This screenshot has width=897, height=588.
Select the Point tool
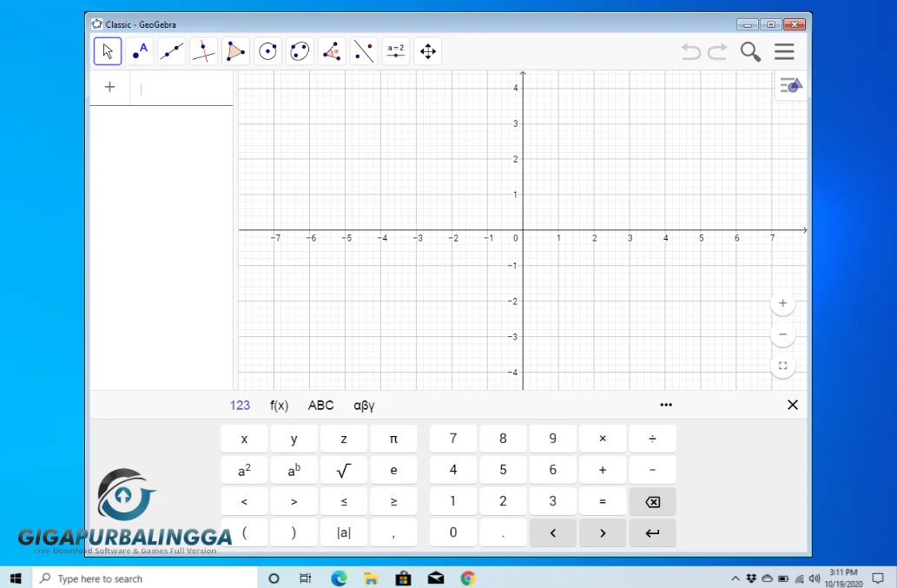tap(140, 51)
